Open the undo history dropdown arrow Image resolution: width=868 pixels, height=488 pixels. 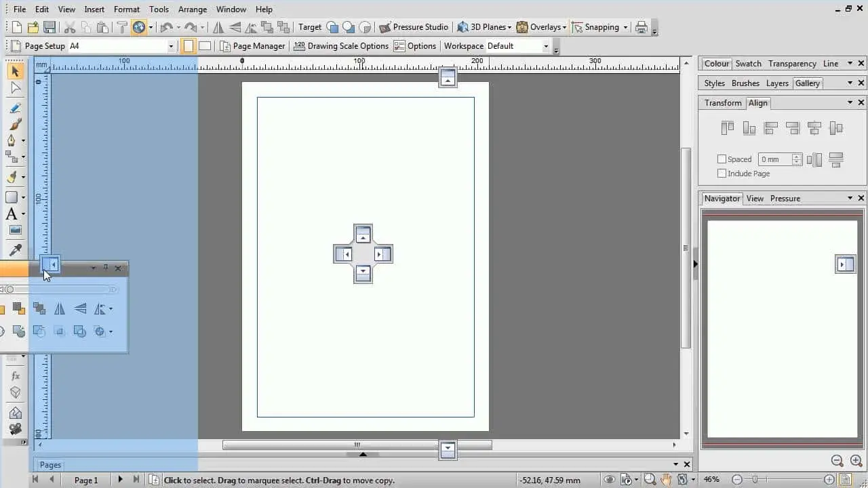(x=178, y=27)
